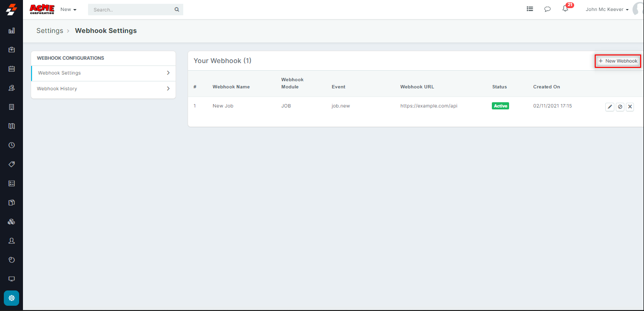Click the list icon in top bar

(530, 9)
